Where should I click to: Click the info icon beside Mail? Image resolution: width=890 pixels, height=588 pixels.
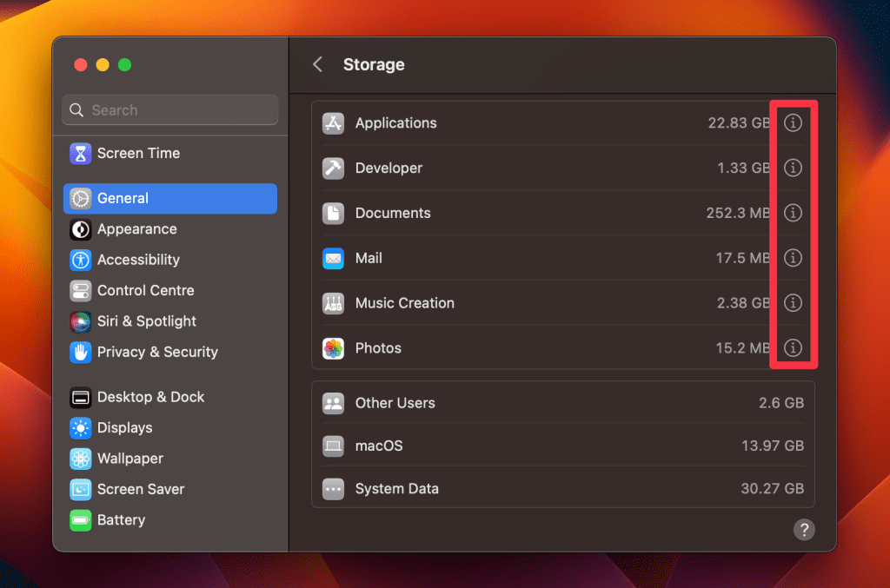[793, 258]
